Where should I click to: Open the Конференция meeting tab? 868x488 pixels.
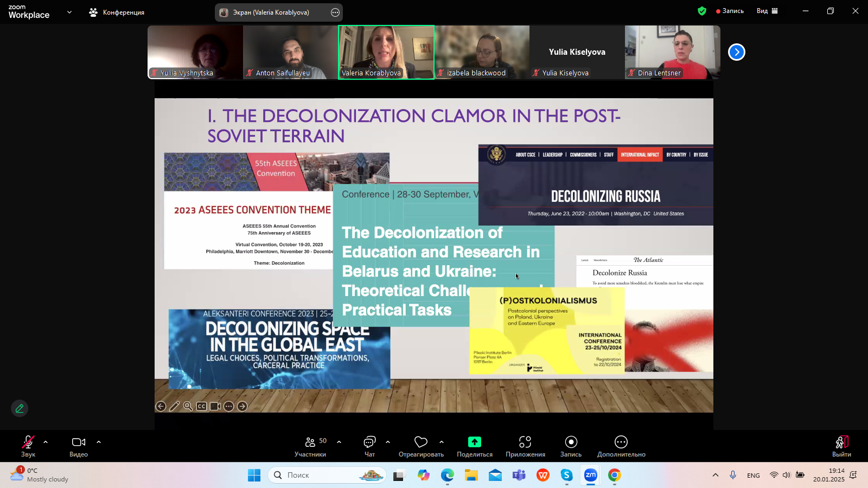pyautogui.click(x=117, y=12)
